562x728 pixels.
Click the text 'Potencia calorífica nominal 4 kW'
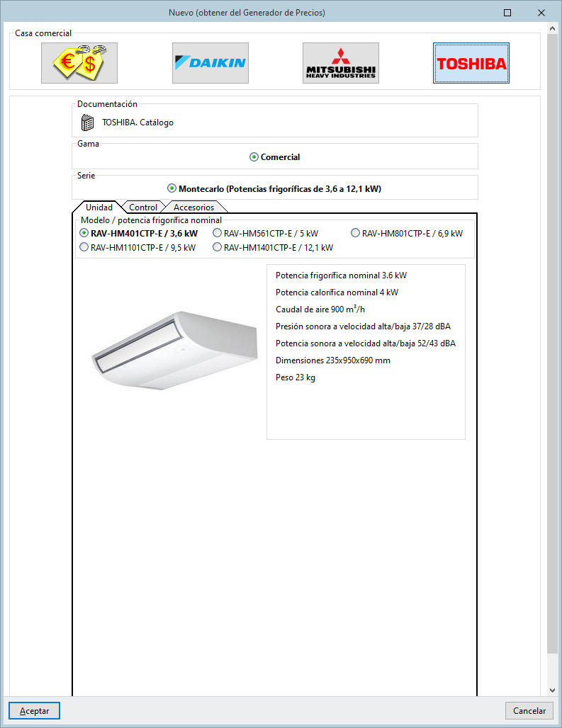tap(337, 292)
